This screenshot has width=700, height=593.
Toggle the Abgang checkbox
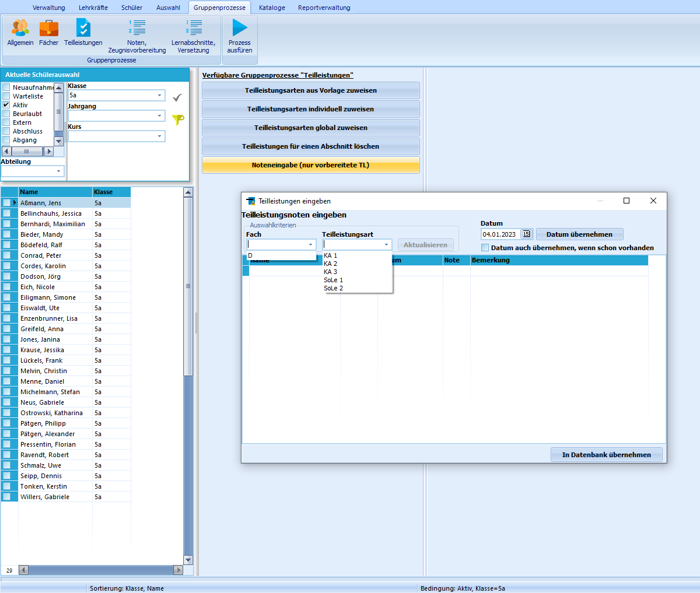6,140
